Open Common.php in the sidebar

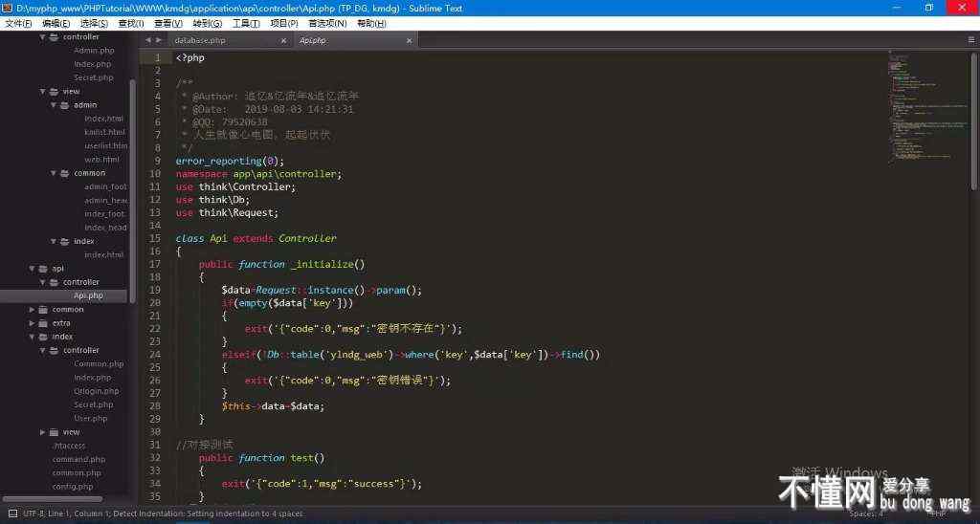99,363
